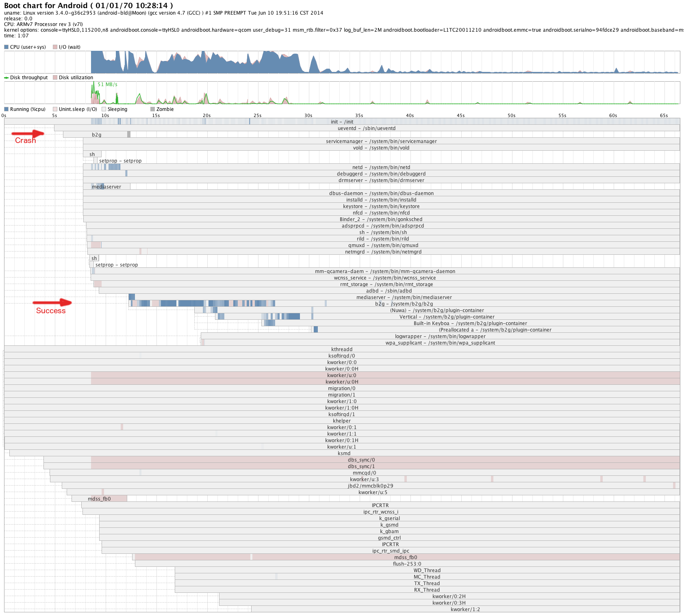684x616 pixels.
Task: Click the I/O (wait) pink legend swatch
Action: click(x=55, y=47)
